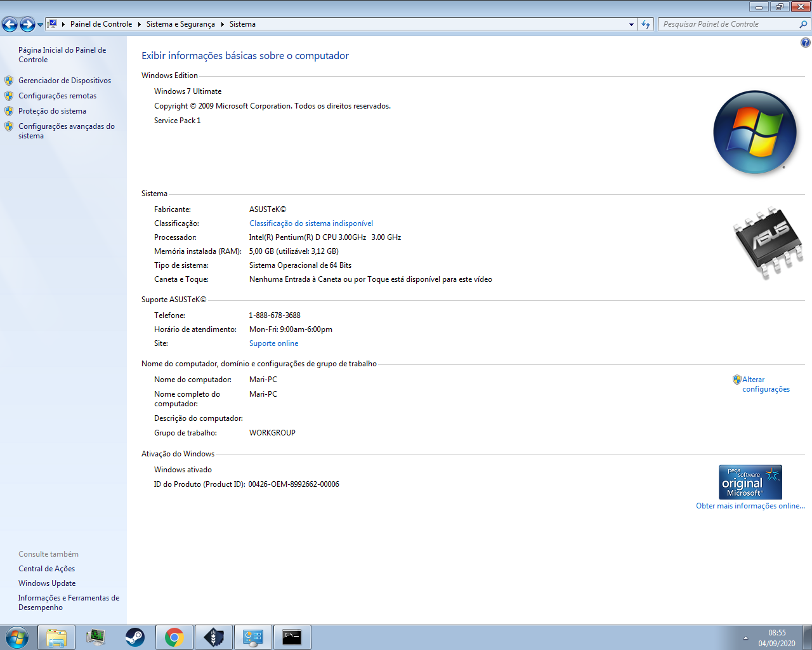Click Alterar configurações link

(766, 384)
